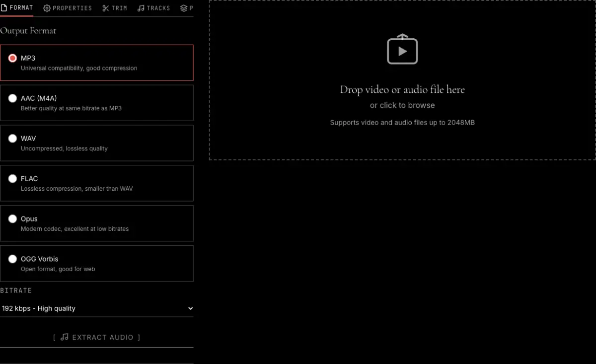Click 'Open format, good for web' description

58,269
